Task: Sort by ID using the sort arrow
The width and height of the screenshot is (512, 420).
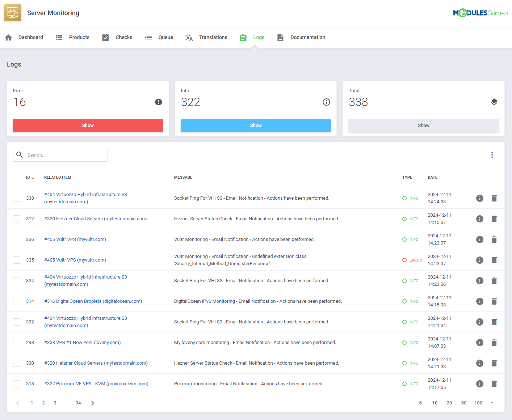Action: [34, 177]
